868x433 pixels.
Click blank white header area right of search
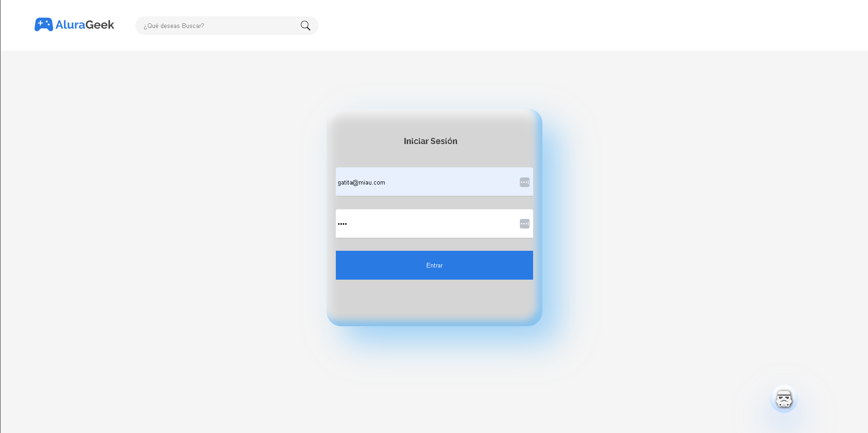[583, 26]
